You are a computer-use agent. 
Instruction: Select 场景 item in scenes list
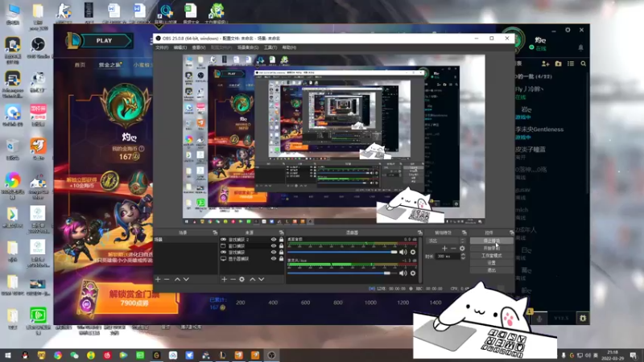pos(186,240)
